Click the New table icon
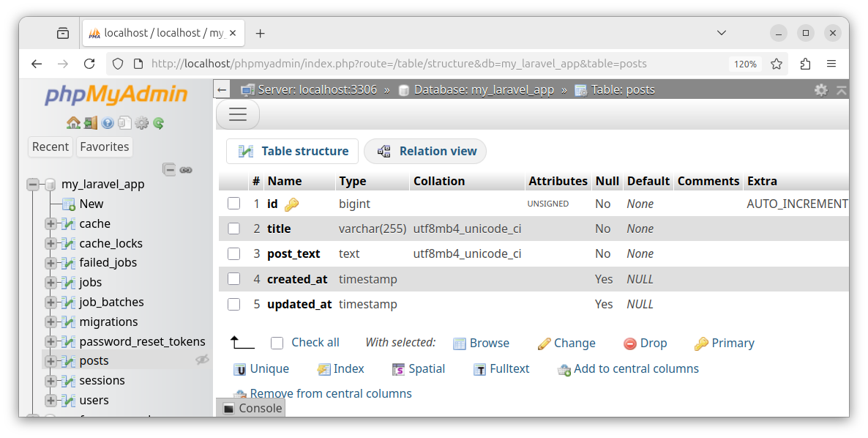The height and width of the screenshot is (438, 868). click(x=69, y=204)
